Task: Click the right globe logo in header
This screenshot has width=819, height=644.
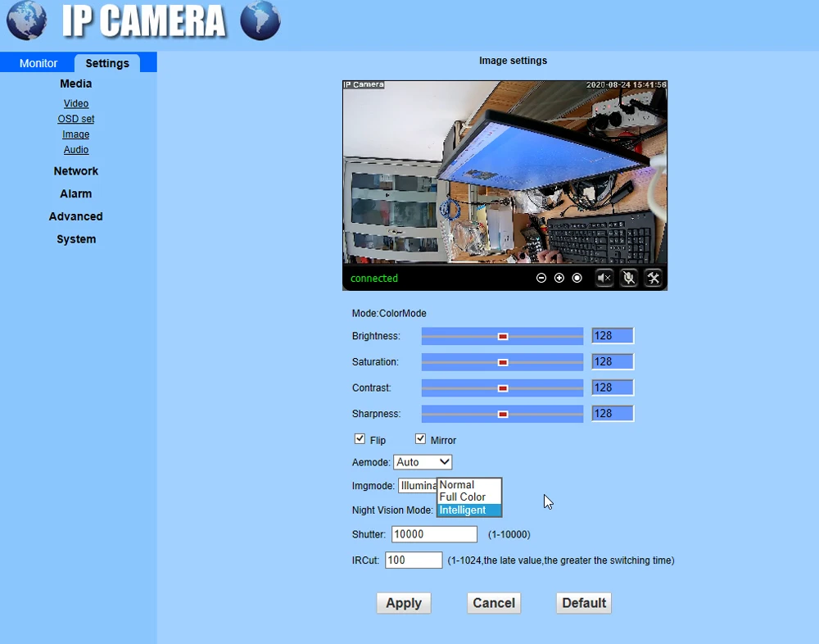Action: click(260, 20)
